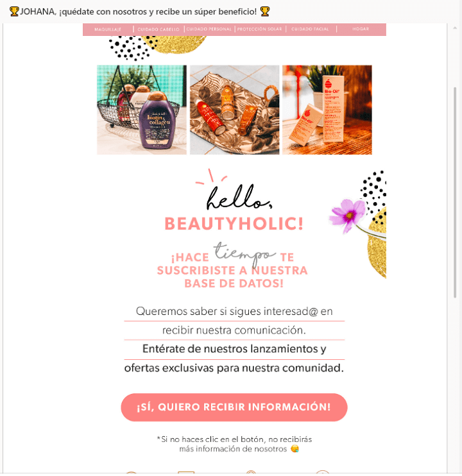Viewport: 462px width, 476px height.
Task: Click the trophy emoji after beneficio!
Action: coord(265,12)
